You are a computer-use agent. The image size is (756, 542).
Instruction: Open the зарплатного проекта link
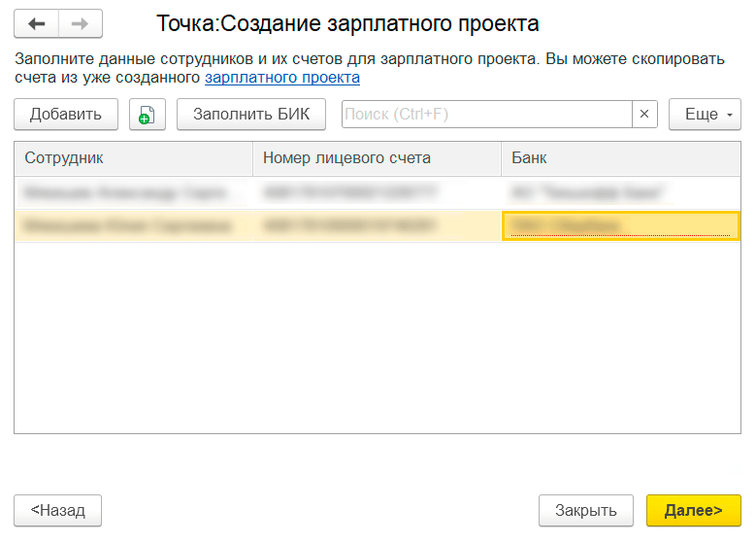[281, 78]
